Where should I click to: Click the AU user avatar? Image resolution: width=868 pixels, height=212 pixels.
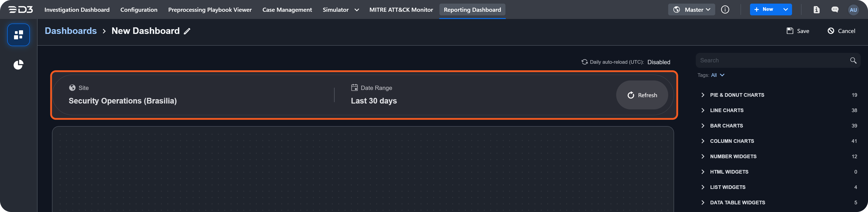coord(853,10)
